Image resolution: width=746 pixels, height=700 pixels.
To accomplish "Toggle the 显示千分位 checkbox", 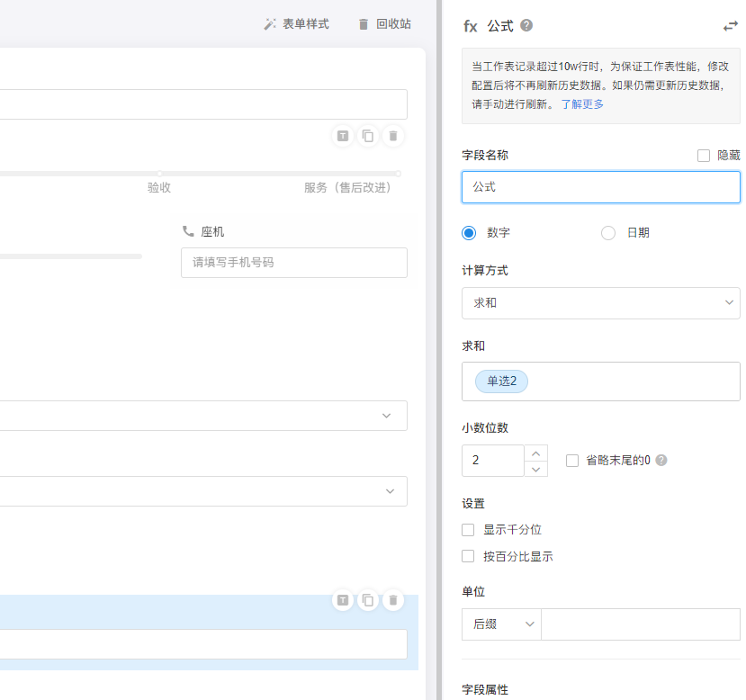I will tap(468, 530).
